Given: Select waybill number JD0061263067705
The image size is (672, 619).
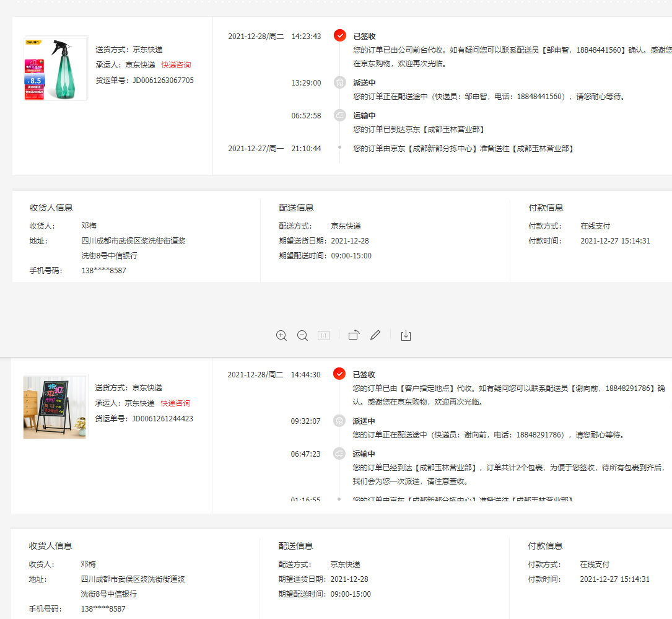Looking at the screenshot, I should [164, 80].
